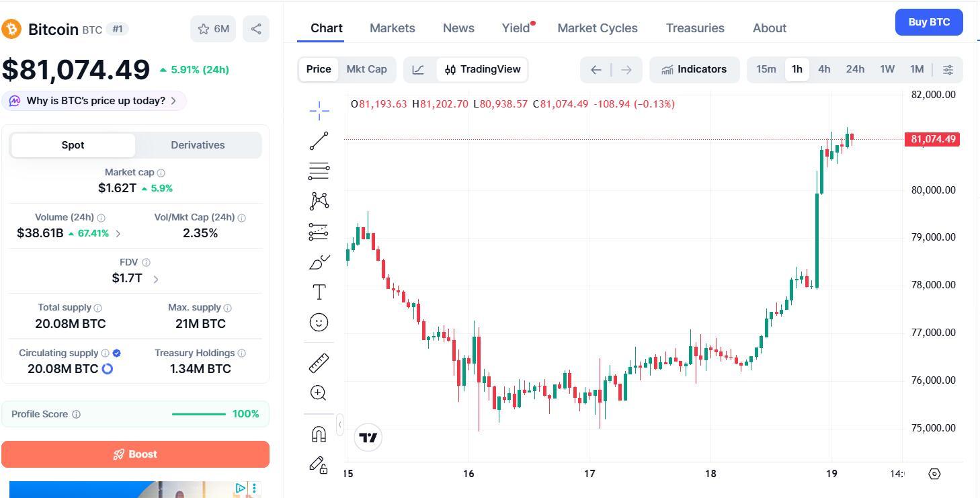Image resolution: width=980 pixels, height=498 pixels.
Task: Expand Volume (24h) details chevron
Action: pos(118,234)
